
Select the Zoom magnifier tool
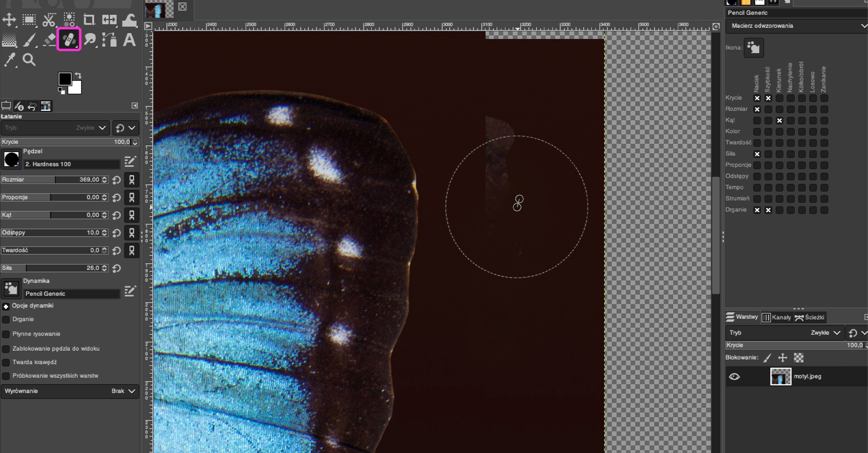point(29,60)
